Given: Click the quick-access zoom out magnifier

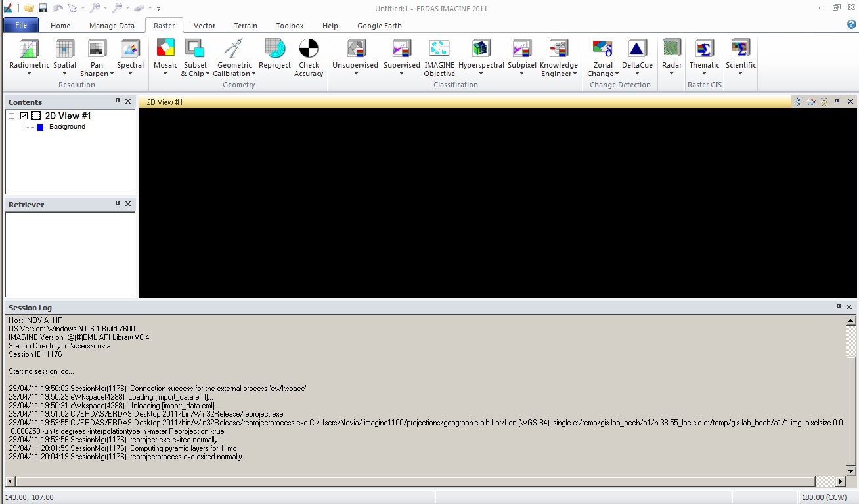Looking at the screenshot, I should point(117,8).
